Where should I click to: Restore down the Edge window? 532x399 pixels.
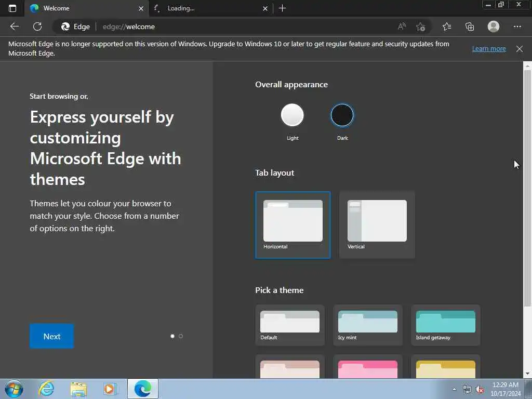tap(501, 5)
